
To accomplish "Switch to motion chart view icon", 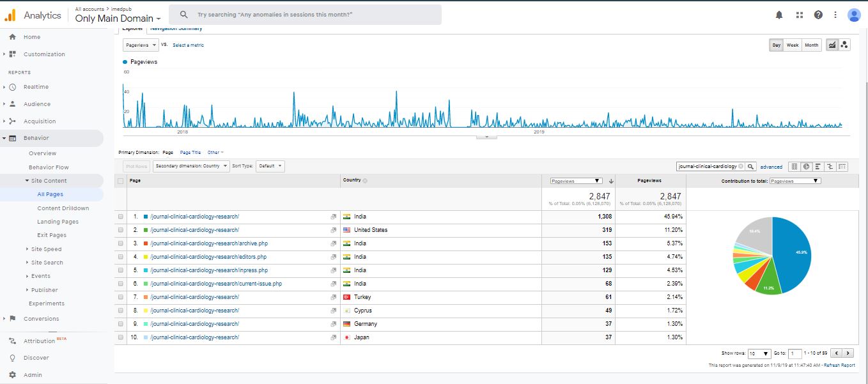I will 844,45.
